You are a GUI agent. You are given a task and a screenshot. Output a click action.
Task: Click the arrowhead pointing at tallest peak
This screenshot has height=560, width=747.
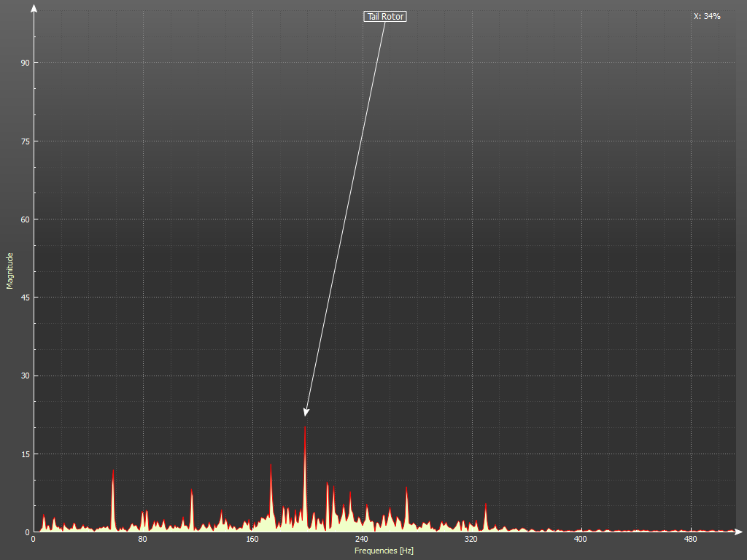coord(306,413)
